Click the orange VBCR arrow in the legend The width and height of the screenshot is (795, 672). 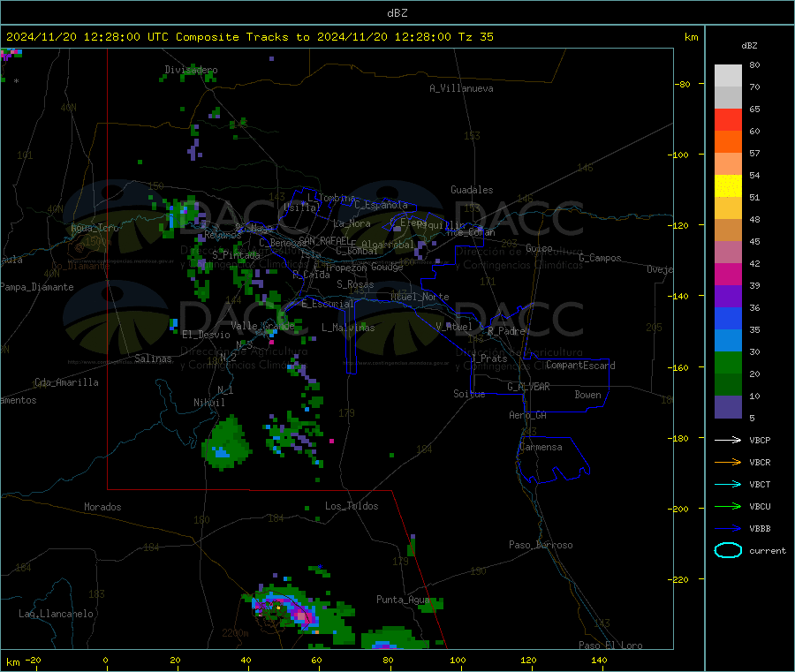(x=728, y=462)
